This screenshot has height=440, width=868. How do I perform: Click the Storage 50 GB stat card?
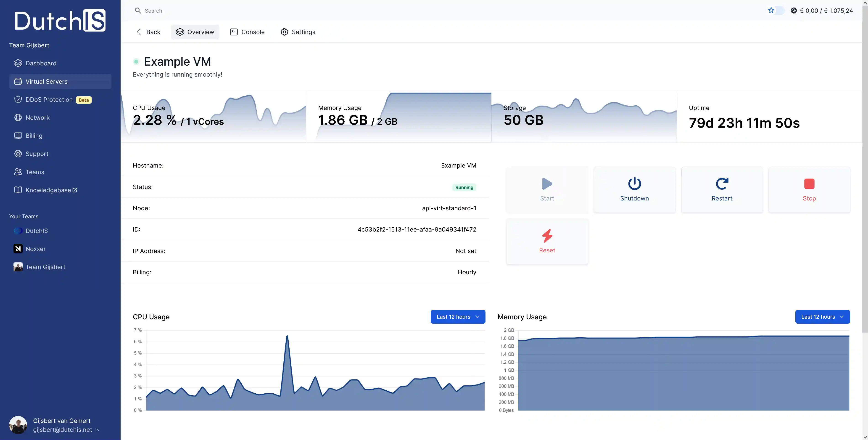[584, 117]
